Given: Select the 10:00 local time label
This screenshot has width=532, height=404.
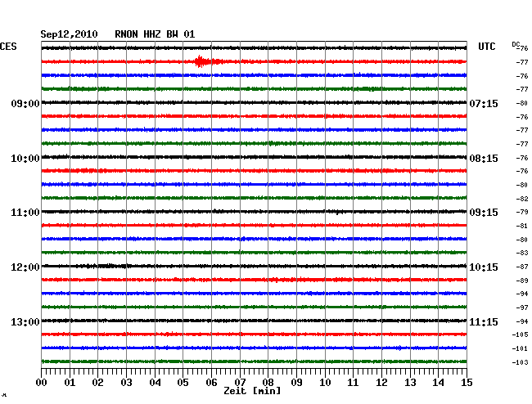Looking at the screenshot, I should [25, 159].
